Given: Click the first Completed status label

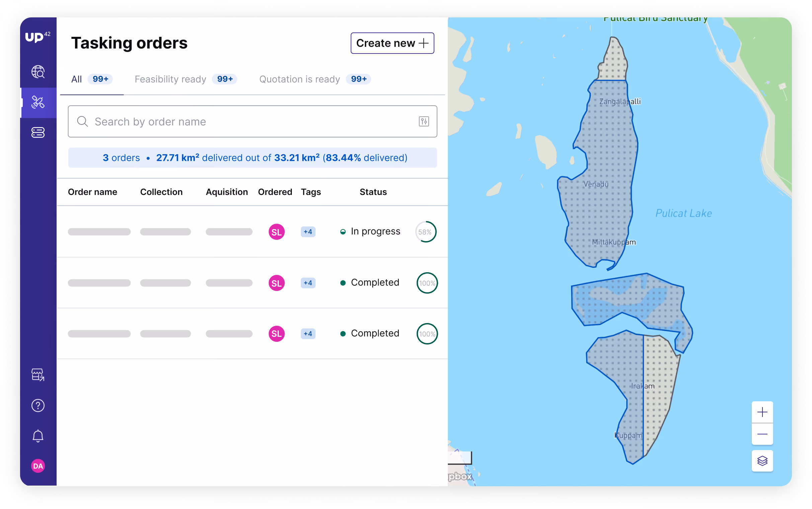Looking at the screenshot, I should click(375, 283).
